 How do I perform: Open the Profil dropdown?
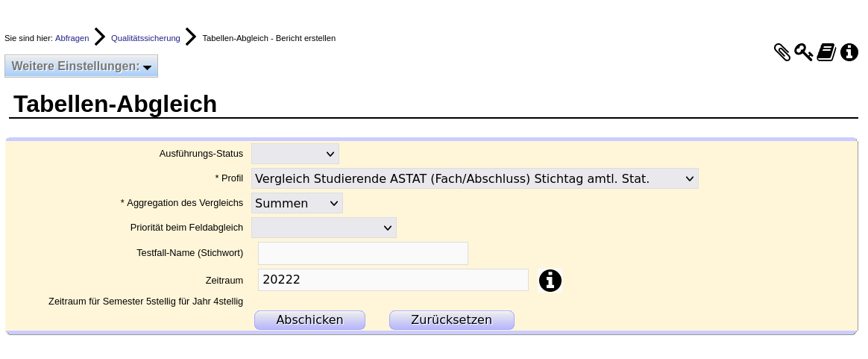coord(475,178)
